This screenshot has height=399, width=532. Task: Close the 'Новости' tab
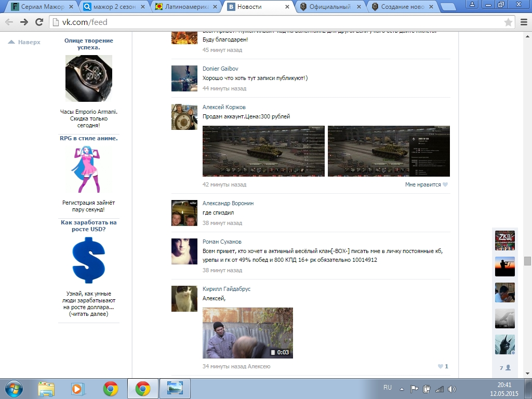[x=287, y=7]
